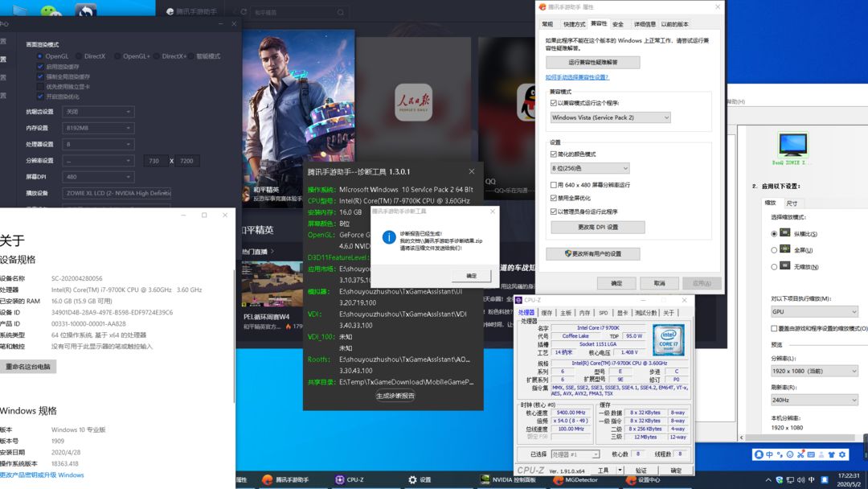Image resolution: width=868 pixels, height=489 pixels.
Task: Click the scissors screenshot icon on IME toolbar
Action: (800, 454)
